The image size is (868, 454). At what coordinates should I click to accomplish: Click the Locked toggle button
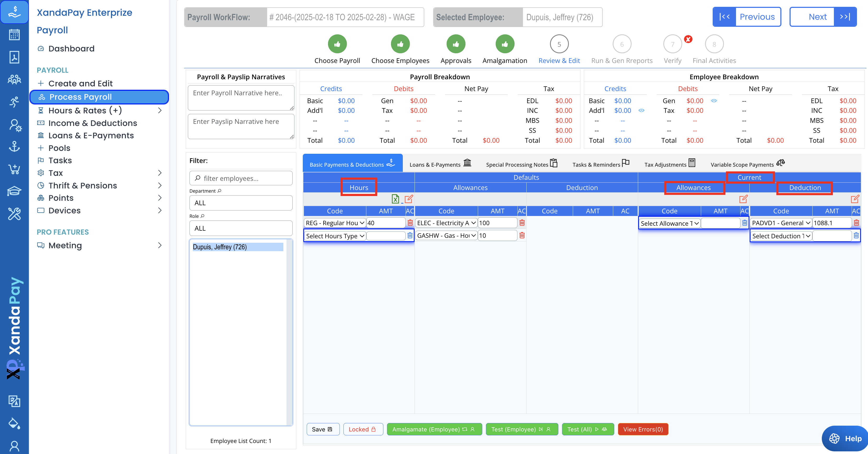(363, 429)
